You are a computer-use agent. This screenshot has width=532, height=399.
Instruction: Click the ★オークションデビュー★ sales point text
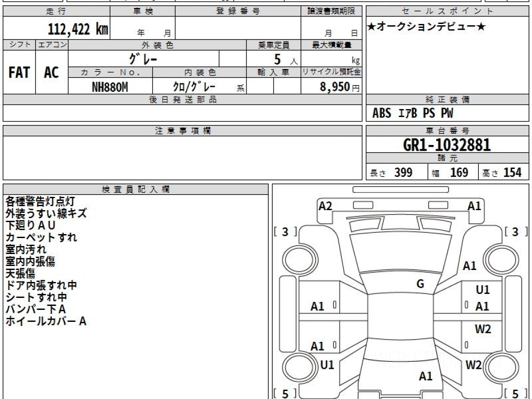coord(426,27)
